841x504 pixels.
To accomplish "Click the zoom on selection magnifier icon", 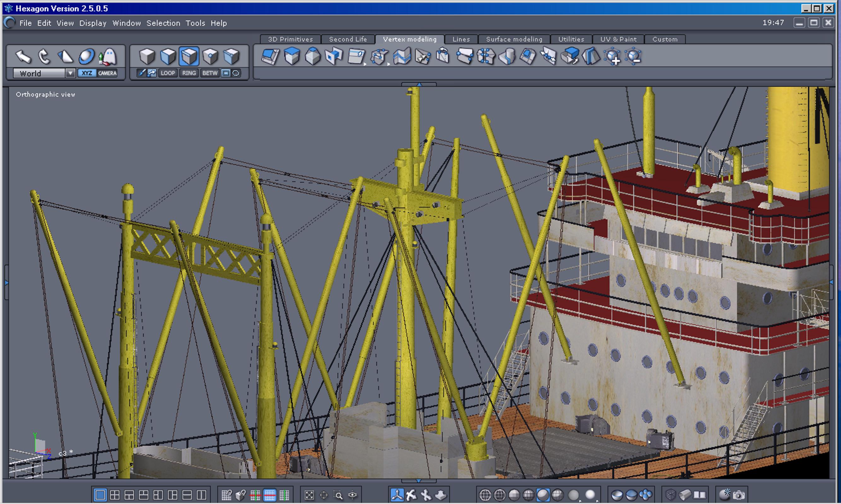I will pyautogui.click(x=338, y=495).
